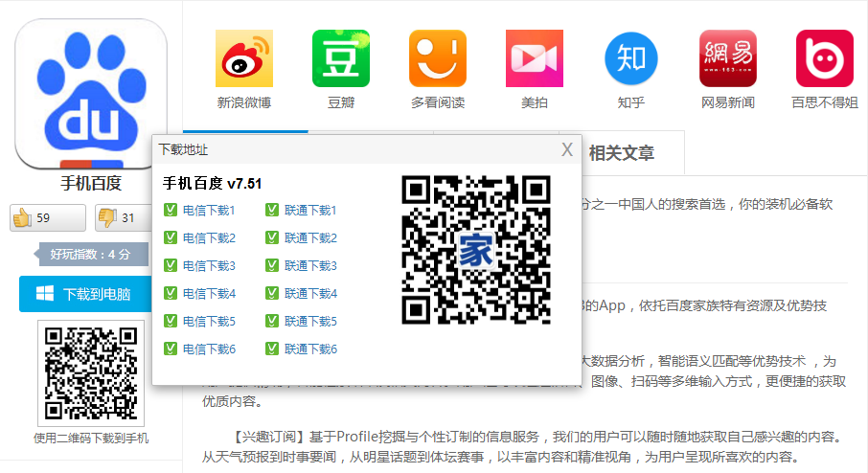
Task: Click the 百思不得姐 label text
Action: click(x=825, y=102)
